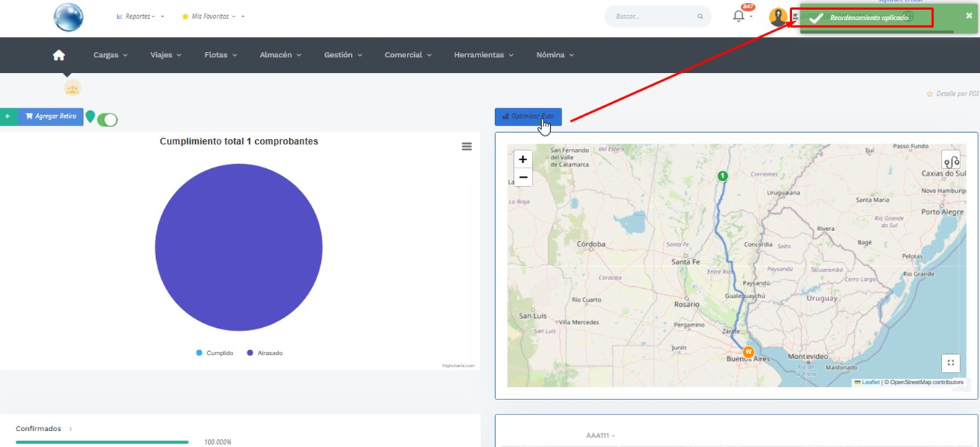980x447 pixels.
Task: Click the 100.000% value
Action: point(218,442)
